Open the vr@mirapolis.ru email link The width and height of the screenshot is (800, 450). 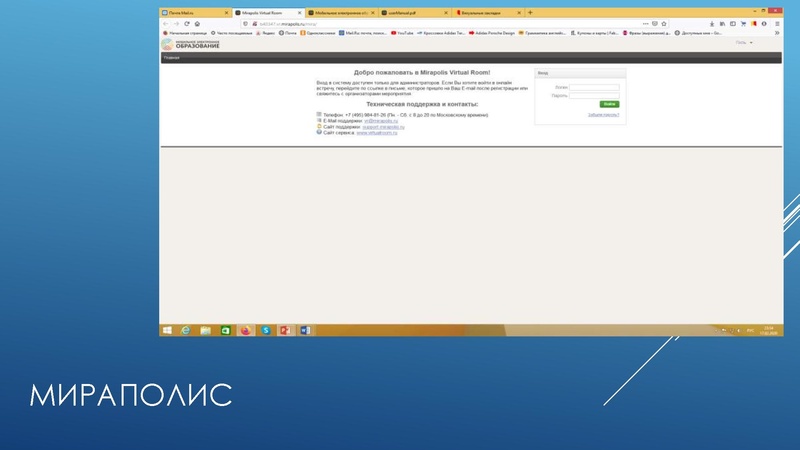381,121
